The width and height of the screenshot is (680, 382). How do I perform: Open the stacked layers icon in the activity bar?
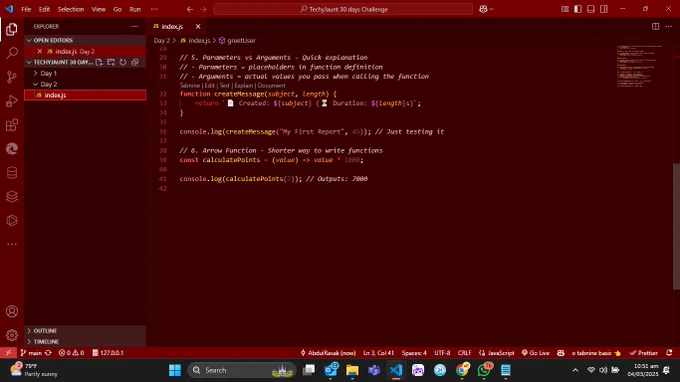(x=12, y=196)
